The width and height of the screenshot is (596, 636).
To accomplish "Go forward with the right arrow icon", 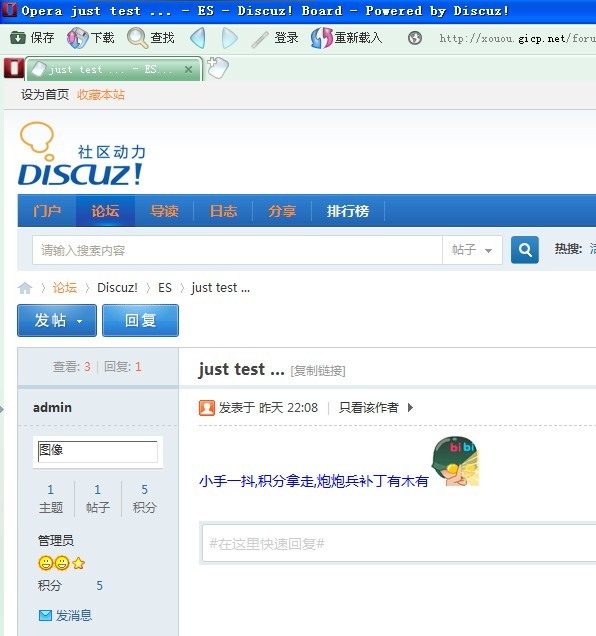I will (230, 38).
